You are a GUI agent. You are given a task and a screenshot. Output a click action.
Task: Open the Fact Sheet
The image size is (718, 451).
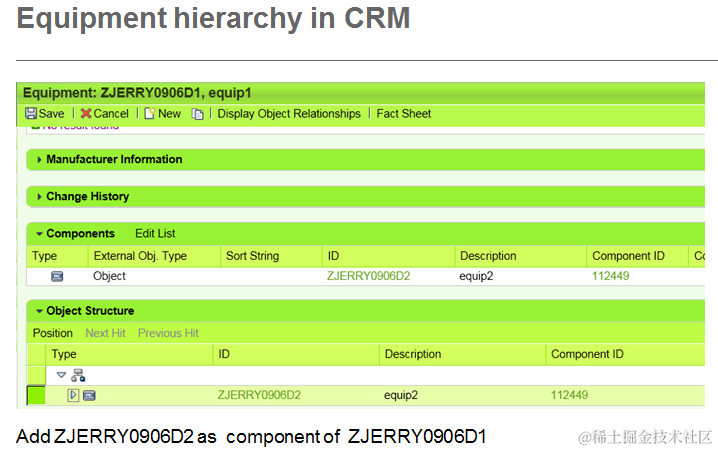pyautogui.click(x=403, y=114)
